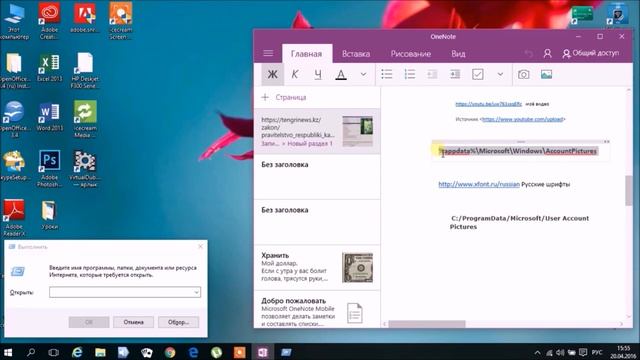Toggle italic formatting (К) in OneNote
Image resolution: width=640 pixels, height=360 pixels.
point(295,74)
